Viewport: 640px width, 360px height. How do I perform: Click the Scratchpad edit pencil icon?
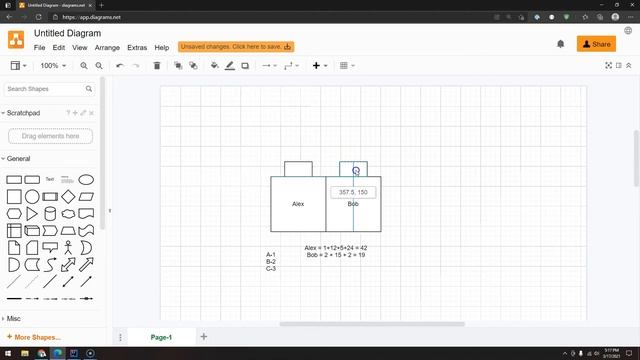coord(83,113)
